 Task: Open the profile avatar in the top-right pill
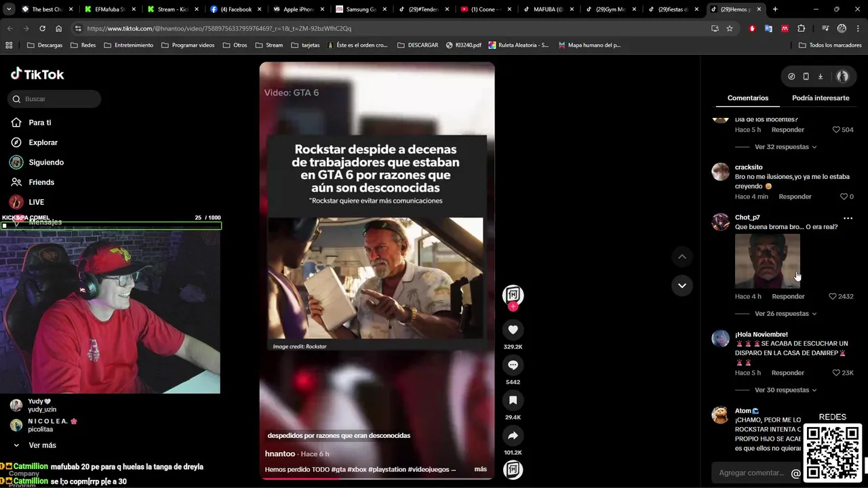[x=842, y=77]
